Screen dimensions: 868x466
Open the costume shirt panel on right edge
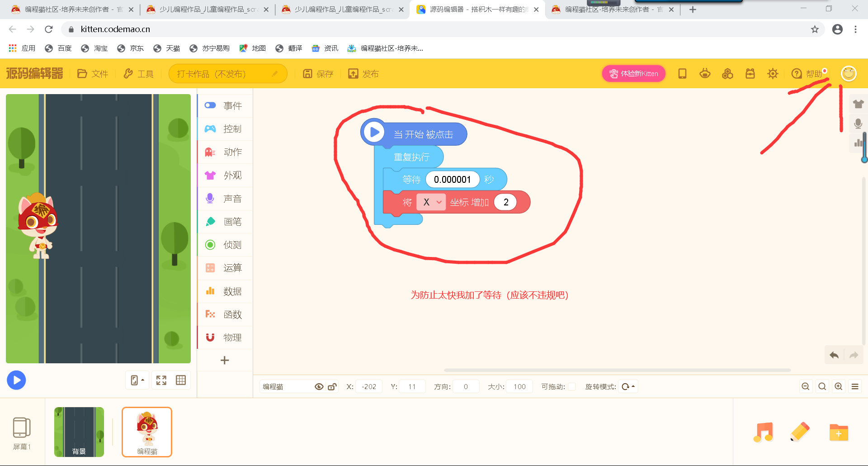coord(858,104)
